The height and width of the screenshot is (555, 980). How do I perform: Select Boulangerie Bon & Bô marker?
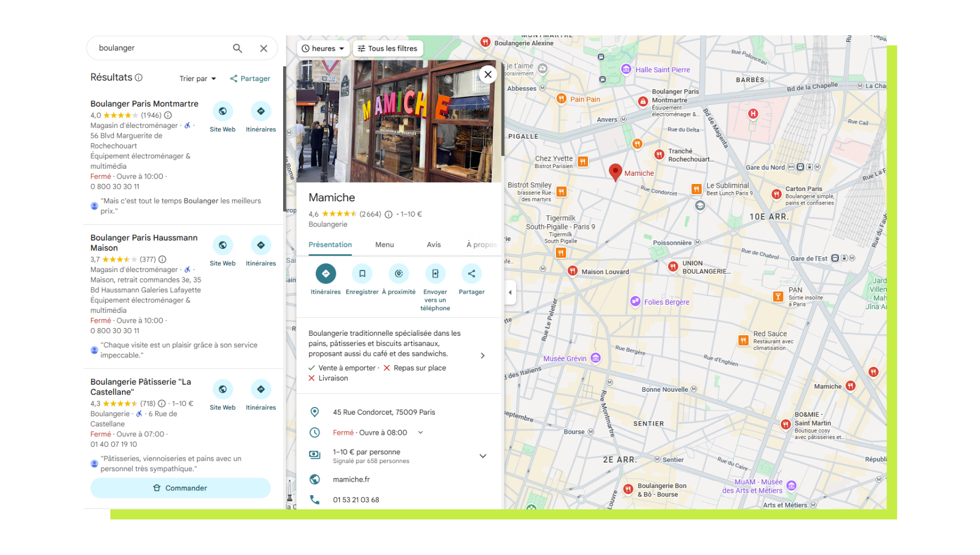[x=628, y=489]
